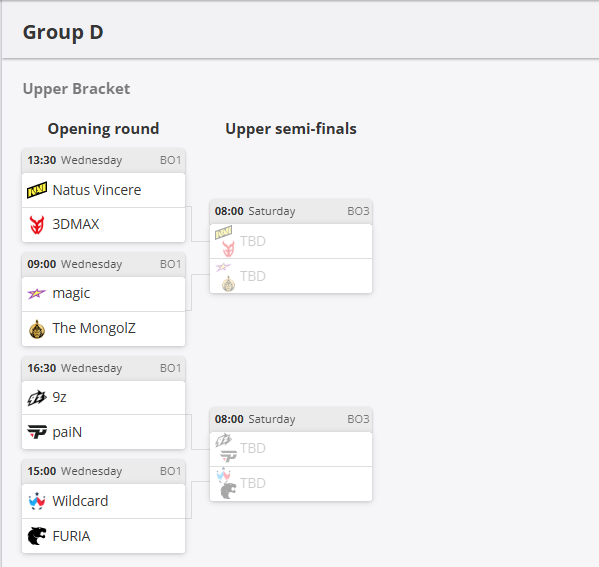This screenshot has width=599, height=567.
Task: Click The MongolZ emblem icon
Action: pyautogui.click(x=37, y=329)
